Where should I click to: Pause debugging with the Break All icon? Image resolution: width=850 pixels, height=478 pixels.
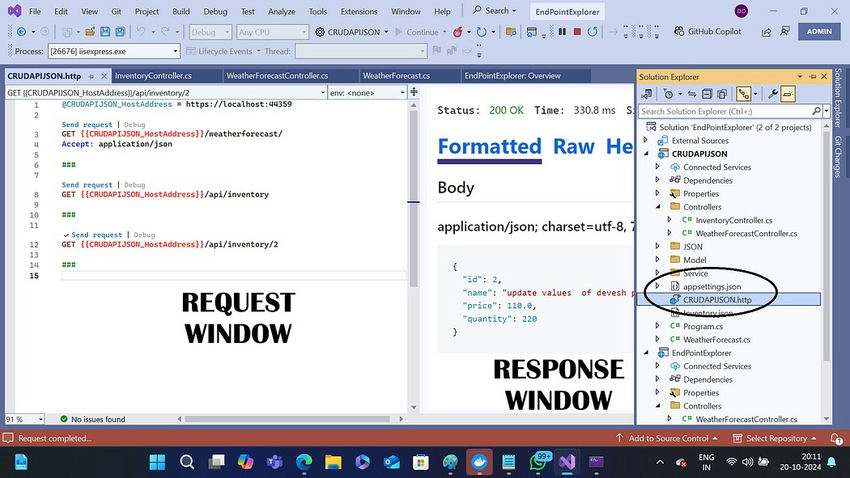click(x=562, y=32)
